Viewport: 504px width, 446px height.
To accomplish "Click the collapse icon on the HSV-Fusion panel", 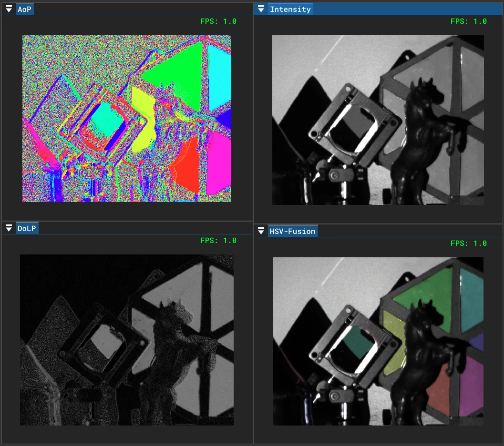I will coord(261,231).
